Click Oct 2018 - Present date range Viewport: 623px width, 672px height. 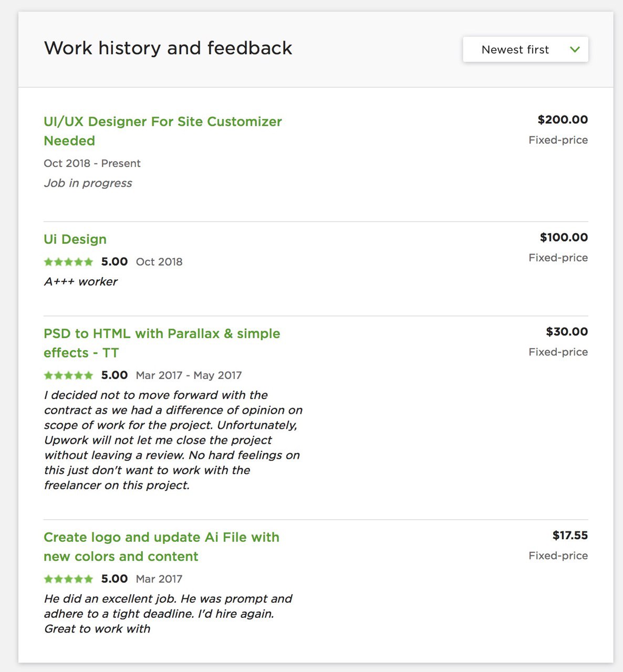(x=92, y=163)
